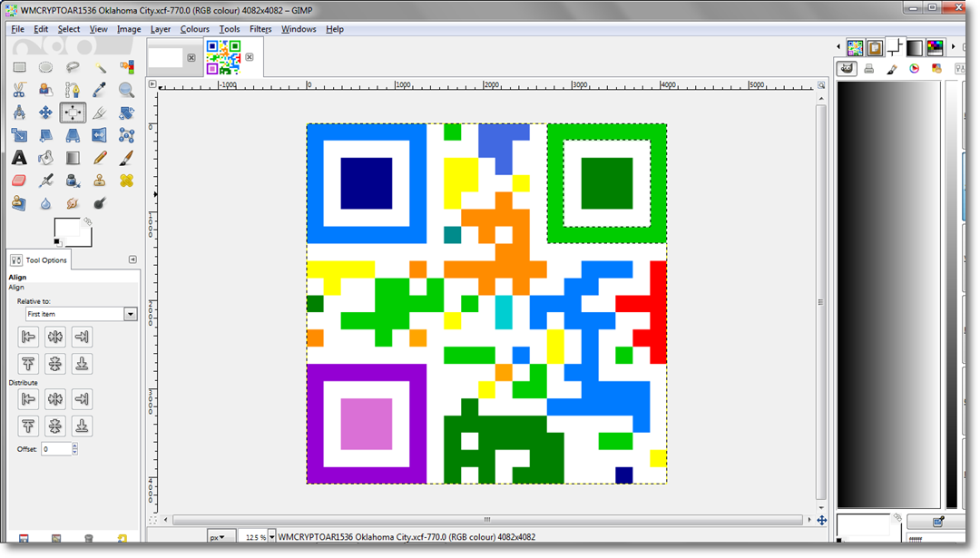This screenshot has height=558, width=980.
Task: Select the Clone stamp tool
Action: [x=100, y=181]
